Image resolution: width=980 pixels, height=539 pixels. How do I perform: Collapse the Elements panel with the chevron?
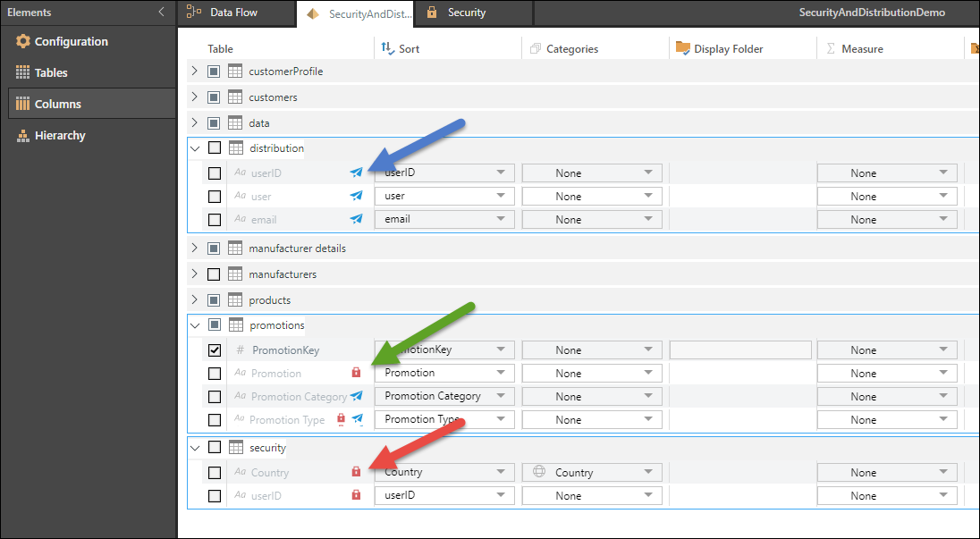pyautogui.click(x=161, y=13)
